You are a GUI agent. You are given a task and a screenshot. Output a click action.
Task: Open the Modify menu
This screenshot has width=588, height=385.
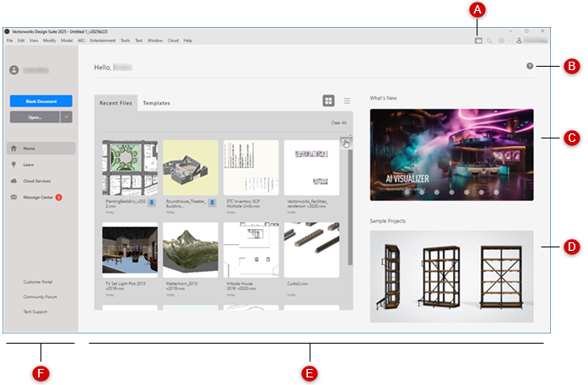click(x=49, y=41)
